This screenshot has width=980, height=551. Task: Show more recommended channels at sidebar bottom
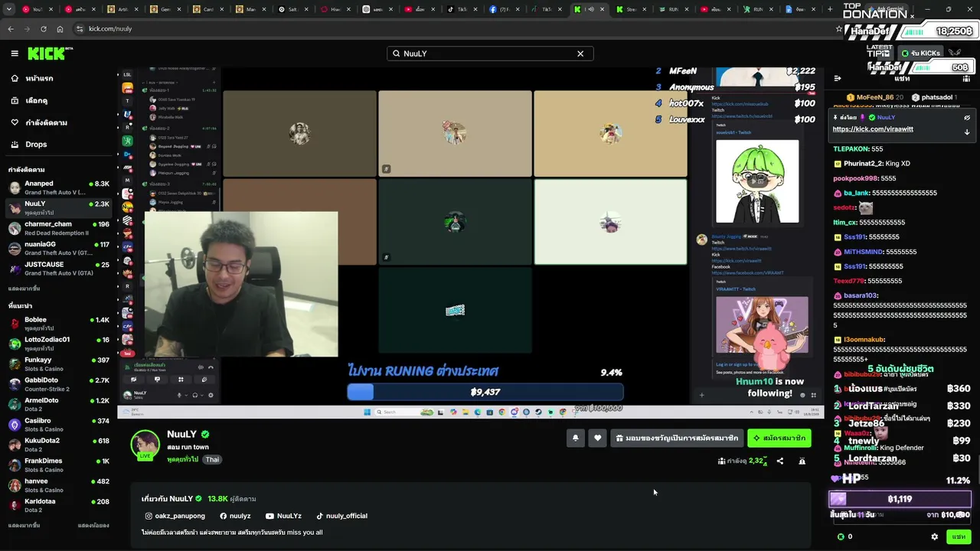coord(24,526)
